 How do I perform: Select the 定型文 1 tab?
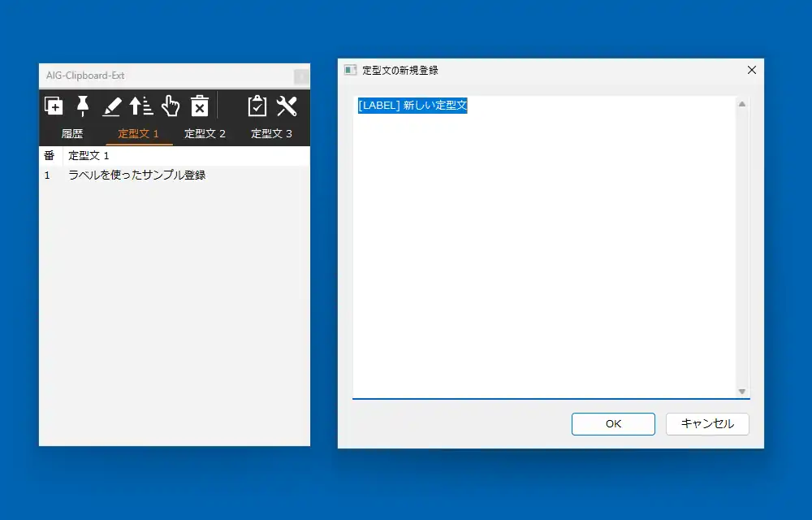point(139,133)
